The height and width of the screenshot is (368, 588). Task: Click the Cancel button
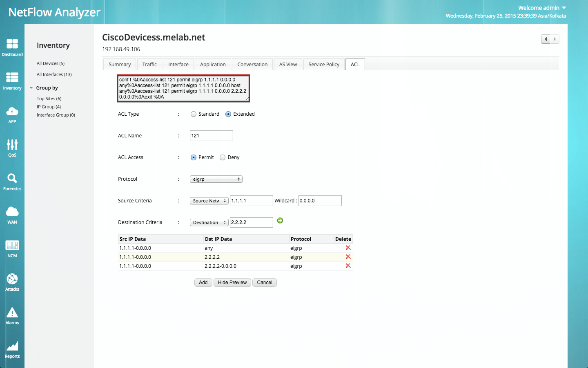265,283
